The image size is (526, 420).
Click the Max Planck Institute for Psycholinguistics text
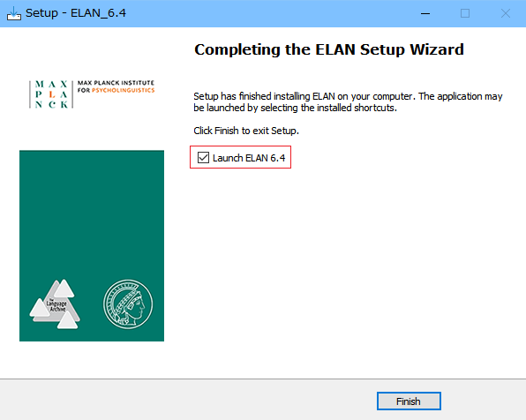pos(116,86)
